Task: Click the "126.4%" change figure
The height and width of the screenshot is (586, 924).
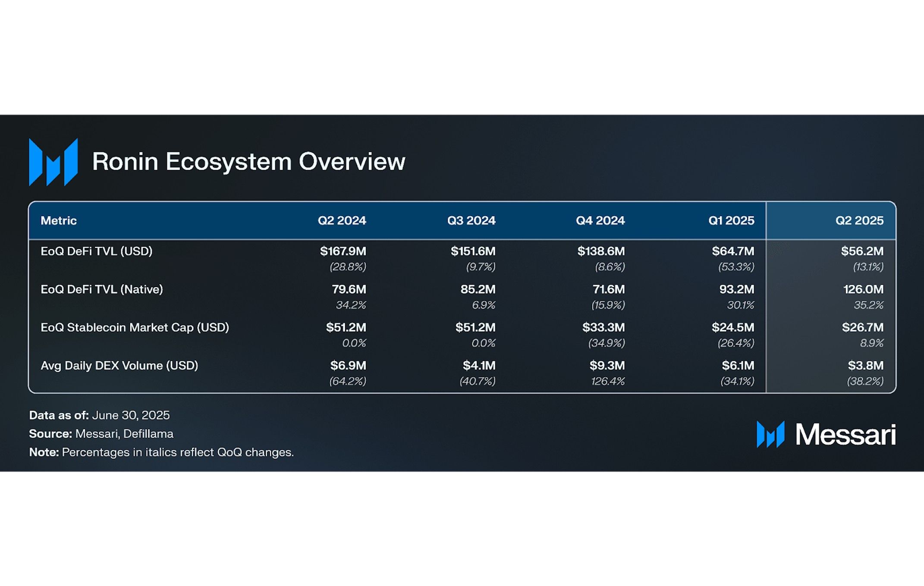Action: 608,382
